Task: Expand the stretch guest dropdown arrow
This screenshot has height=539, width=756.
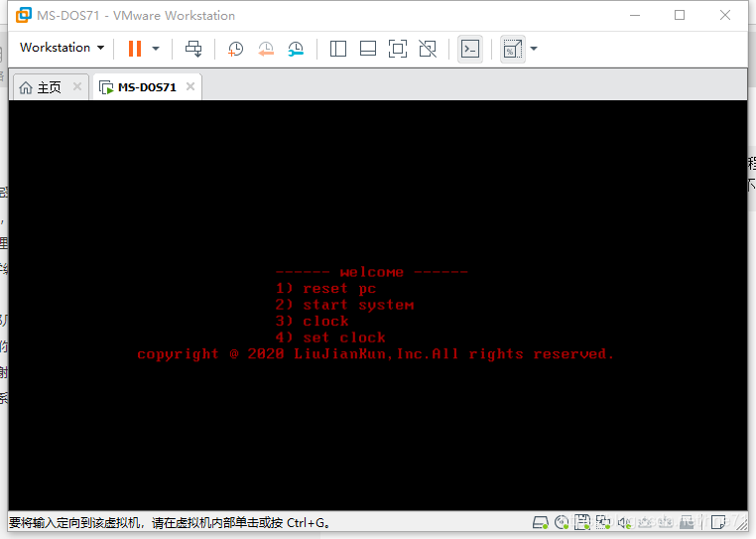Action: [534, 49]
